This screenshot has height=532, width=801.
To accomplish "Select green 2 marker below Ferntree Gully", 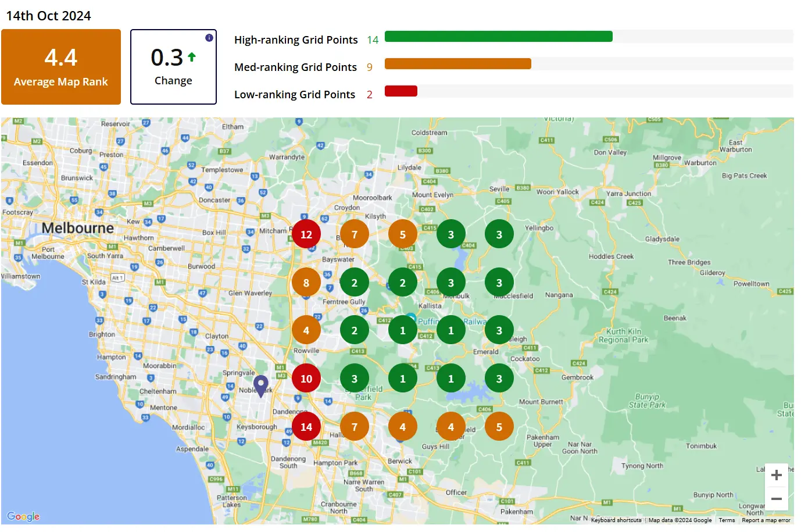I will 355,330.
